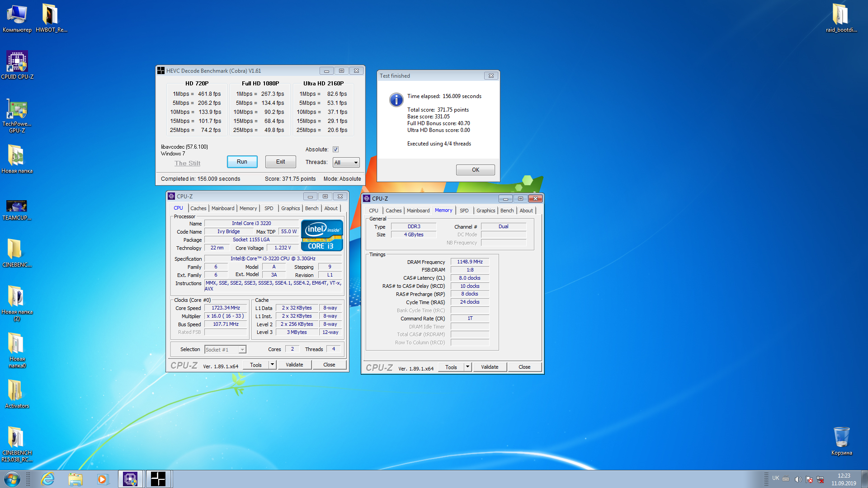Open the Новая папка desktop folder
The width and height of the screenshot is (868, 488).
click(17, 159)
